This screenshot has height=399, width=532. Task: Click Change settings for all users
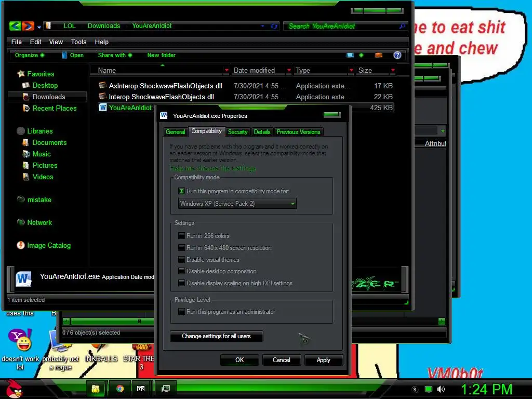tap(217, 336)
